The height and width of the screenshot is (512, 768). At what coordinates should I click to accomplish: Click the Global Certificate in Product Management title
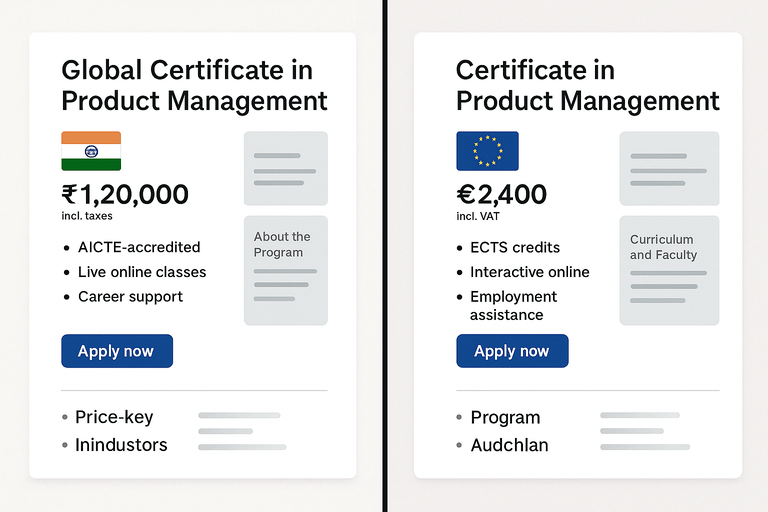(x=194, y=85)
